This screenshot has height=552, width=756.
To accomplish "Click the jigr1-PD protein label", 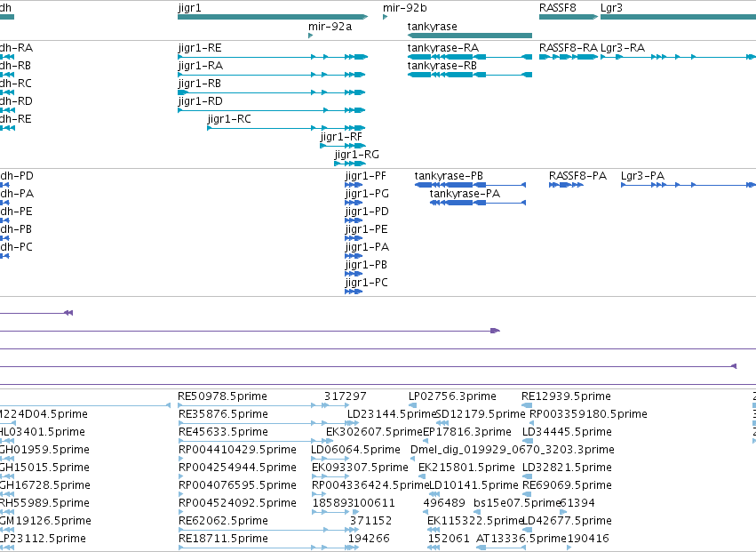I will tap(366, 212).
